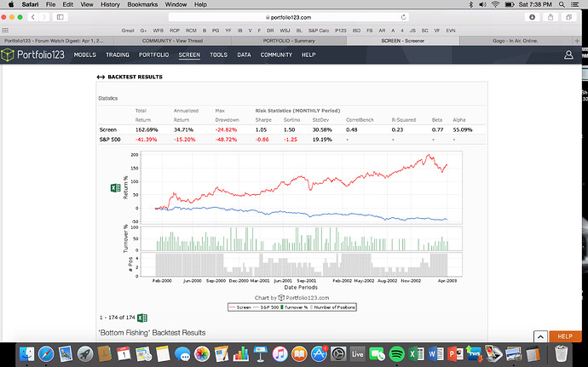Screen dimensions: 588x367
Task: Click the expand arrows beside Backtest Results
Action: 101,77
